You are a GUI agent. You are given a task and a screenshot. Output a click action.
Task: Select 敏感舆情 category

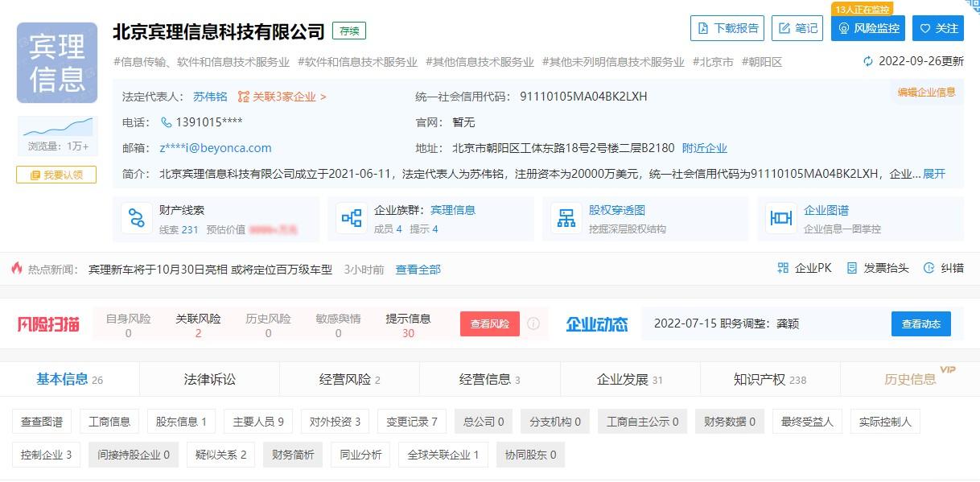click(x=338, y=325)
